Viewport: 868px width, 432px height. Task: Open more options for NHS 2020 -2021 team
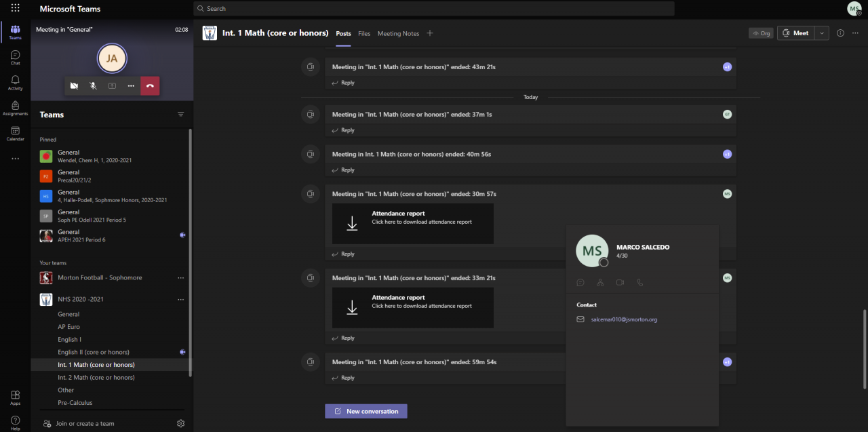click(x=181, y=299)
